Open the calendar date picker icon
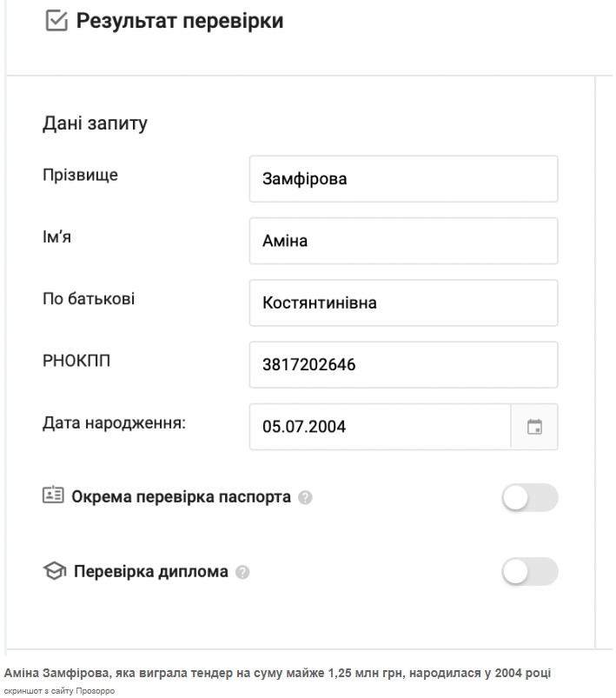Image resolution: width=616 pixels, height=698 pixels. (x=534, y=427)
